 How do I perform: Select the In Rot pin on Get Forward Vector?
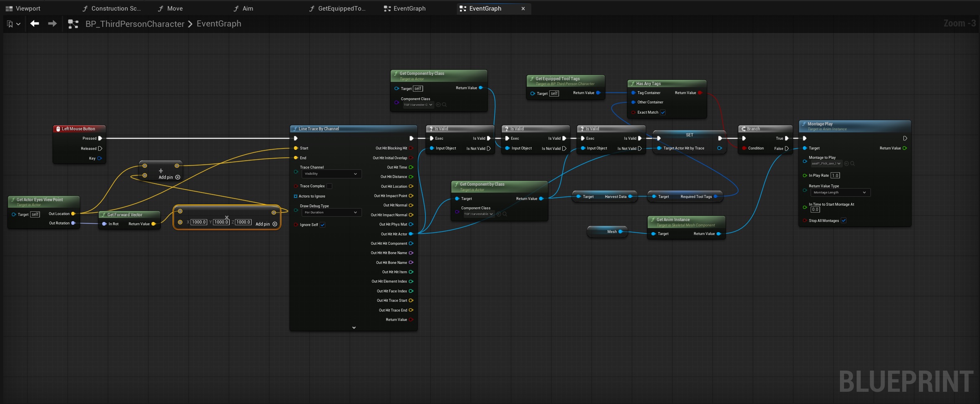(104, 224)
